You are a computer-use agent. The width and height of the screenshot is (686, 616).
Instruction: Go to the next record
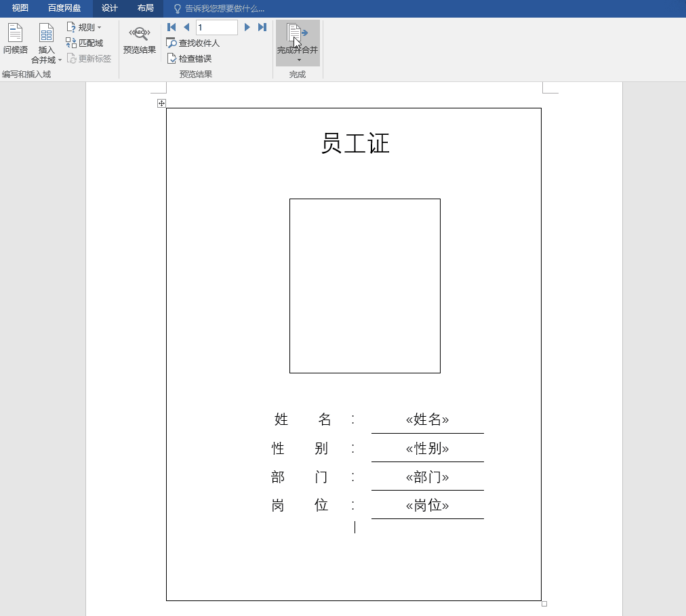click(x=247, y=26)
